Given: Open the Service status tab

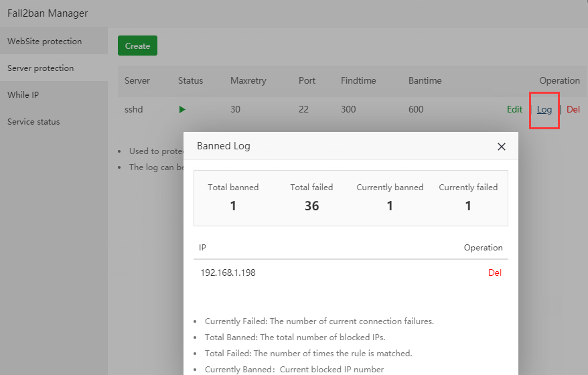Looking at the screenshot, I should [x=33, y=122].
